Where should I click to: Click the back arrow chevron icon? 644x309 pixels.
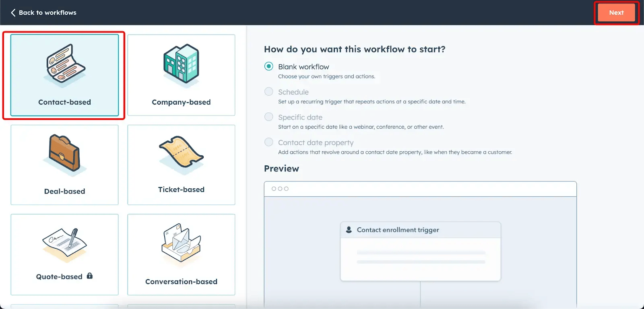[x=13, y=12]
